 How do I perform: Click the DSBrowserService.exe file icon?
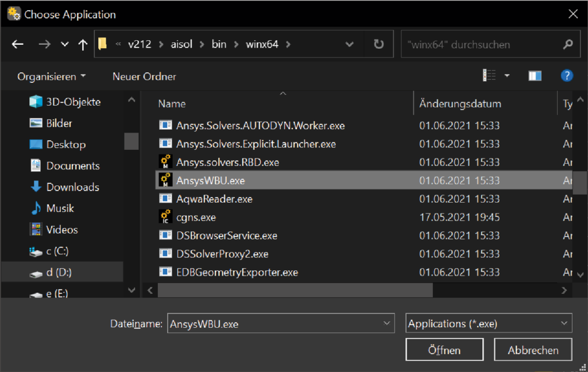tap(165, 235)
